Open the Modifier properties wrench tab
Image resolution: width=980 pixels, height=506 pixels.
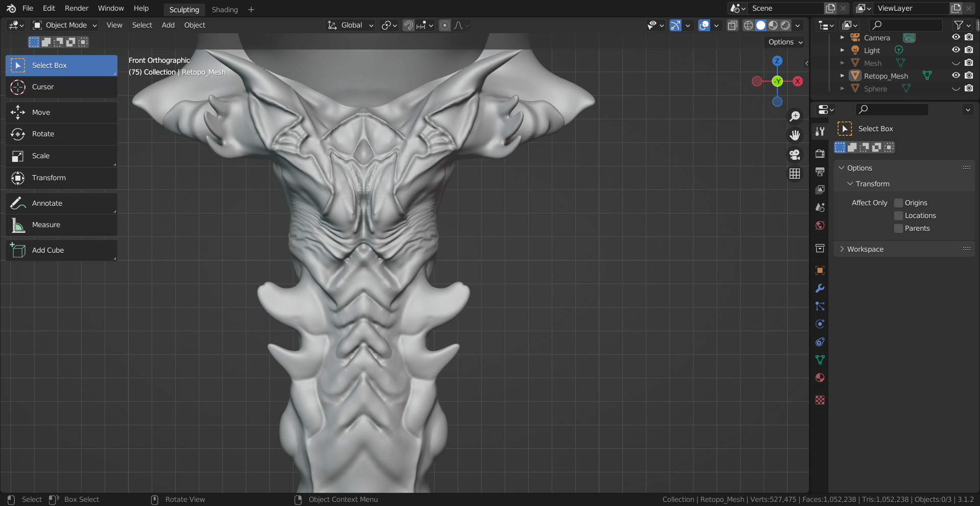(820, 288)
